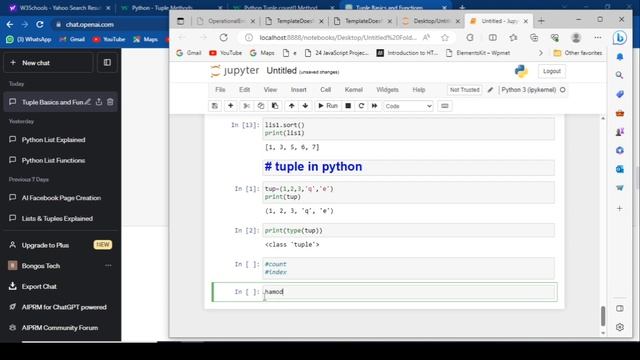
Task: Add page to favorites star icon
Action: coord(444,38)
